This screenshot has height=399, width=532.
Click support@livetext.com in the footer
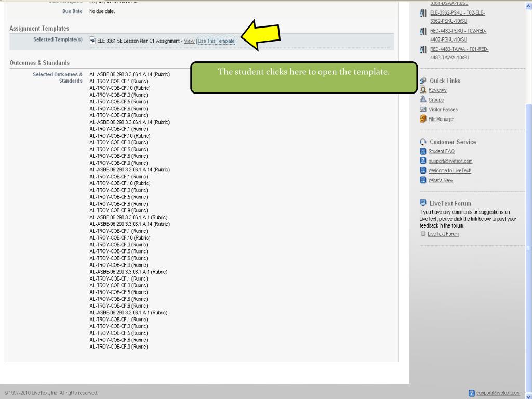pos(498,393)
